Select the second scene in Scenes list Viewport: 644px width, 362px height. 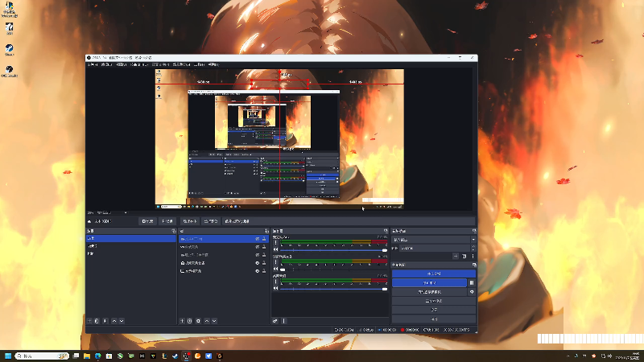(x=131, y=246)
